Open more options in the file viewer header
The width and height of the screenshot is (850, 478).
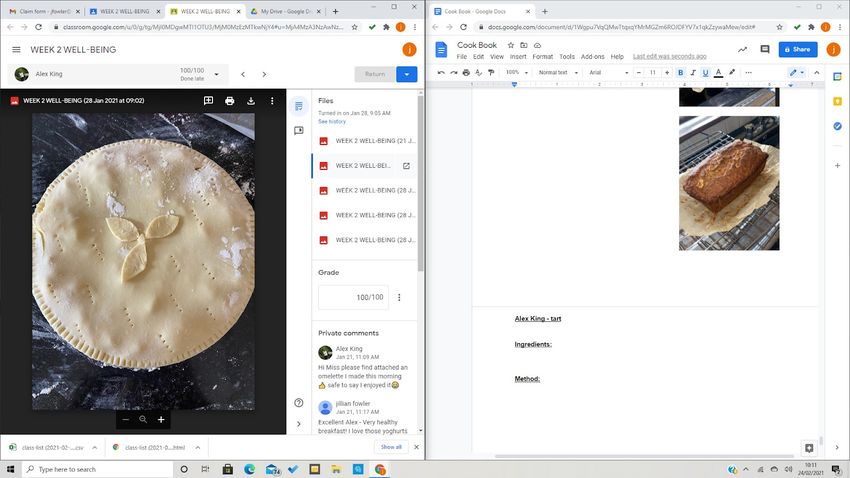click(272, 100)
